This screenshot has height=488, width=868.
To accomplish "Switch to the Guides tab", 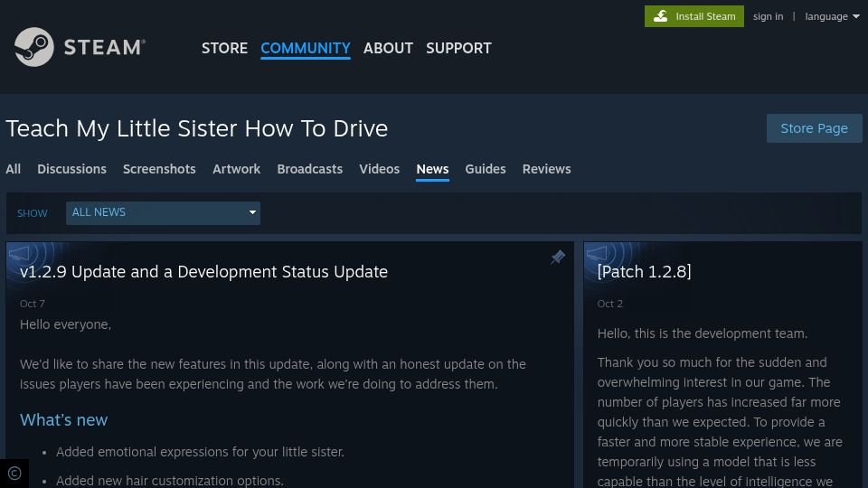I will [x=485, y=169].
